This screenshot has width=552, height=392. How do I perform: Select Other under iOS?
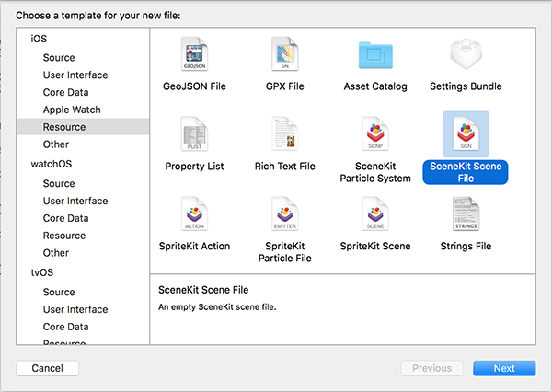coord(56,144)
